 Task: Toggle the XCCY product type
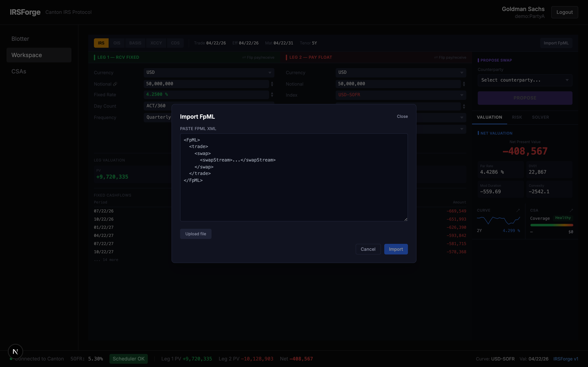156,43
